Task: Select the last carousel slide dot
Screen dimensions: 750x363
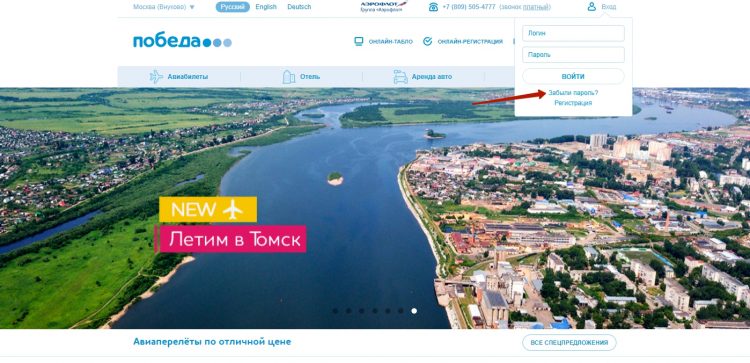Action: point(414,311)
